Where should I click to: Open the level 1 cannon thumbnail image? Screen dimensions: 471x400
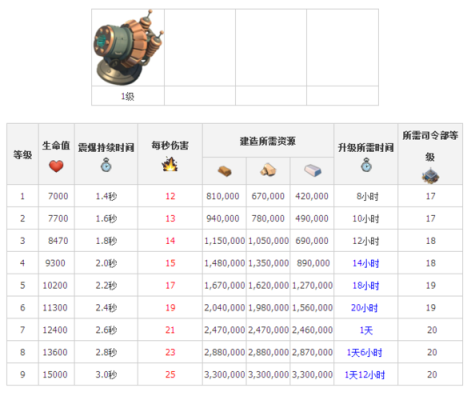(128, 47)
